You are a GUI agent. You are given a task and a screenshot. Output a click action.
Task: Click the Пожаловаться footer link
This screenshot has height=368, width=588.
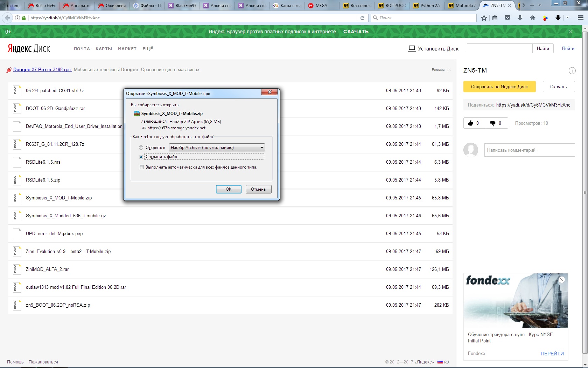tap(43, 362)
